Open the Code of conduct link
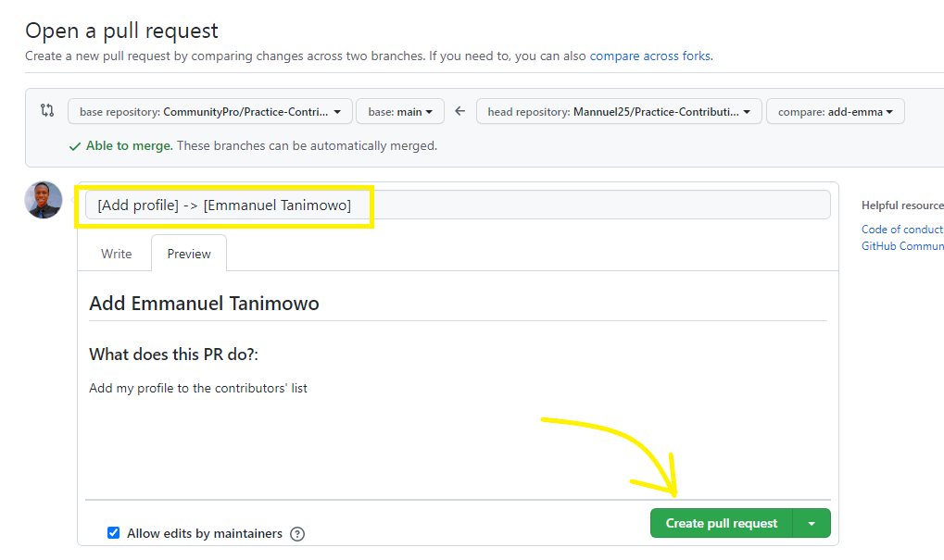The width and height of the screenshot is (944, 560). click(x=900, y=228)
